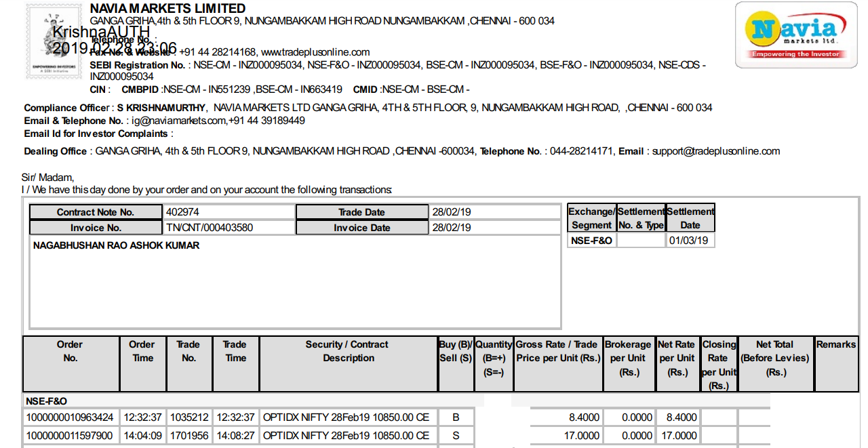Click order time 12:32:37 in first row
The height and width of the screenshot is (448, 868).
[x=142, y=417]
